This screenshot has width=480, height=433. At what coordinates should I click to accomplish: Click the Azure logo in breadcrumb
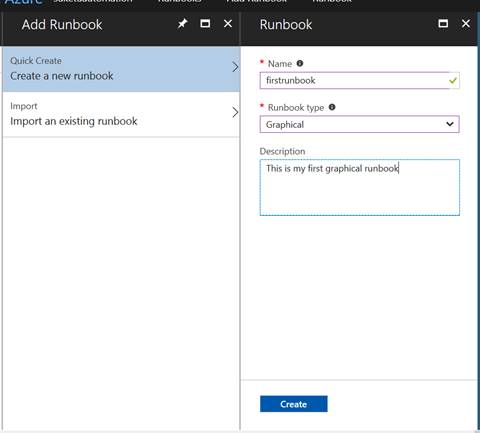(x=23, y=2)
